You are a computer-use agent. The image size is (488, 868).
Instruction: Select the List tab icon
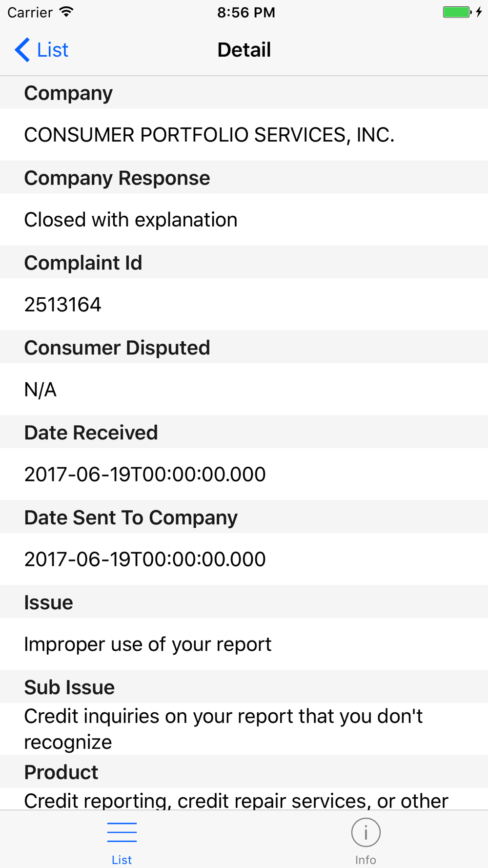click(122, 832)
